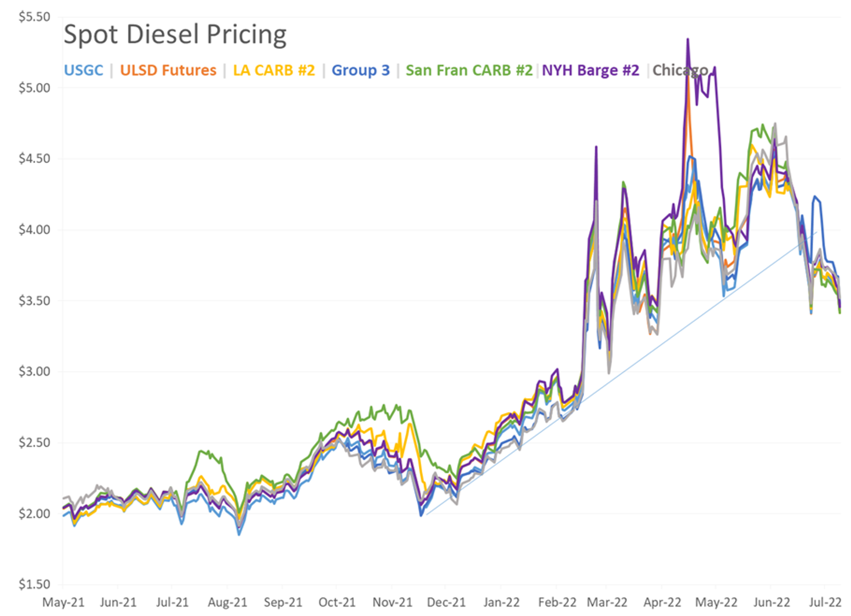Image resolution: width=851 pixels, height=616 pixels.
Task: Click the Mar-22 x-axis label
Action: [607, 602]
